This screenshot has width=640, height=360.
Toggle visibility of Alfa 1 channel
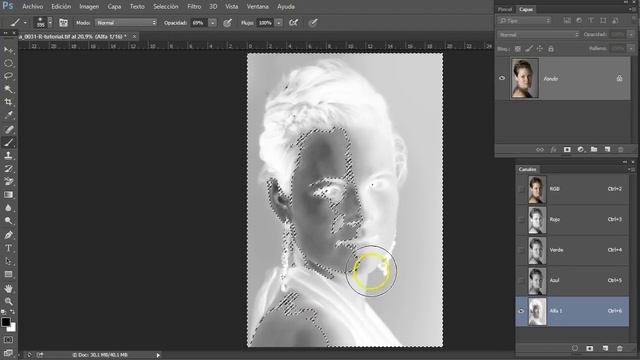521,311
